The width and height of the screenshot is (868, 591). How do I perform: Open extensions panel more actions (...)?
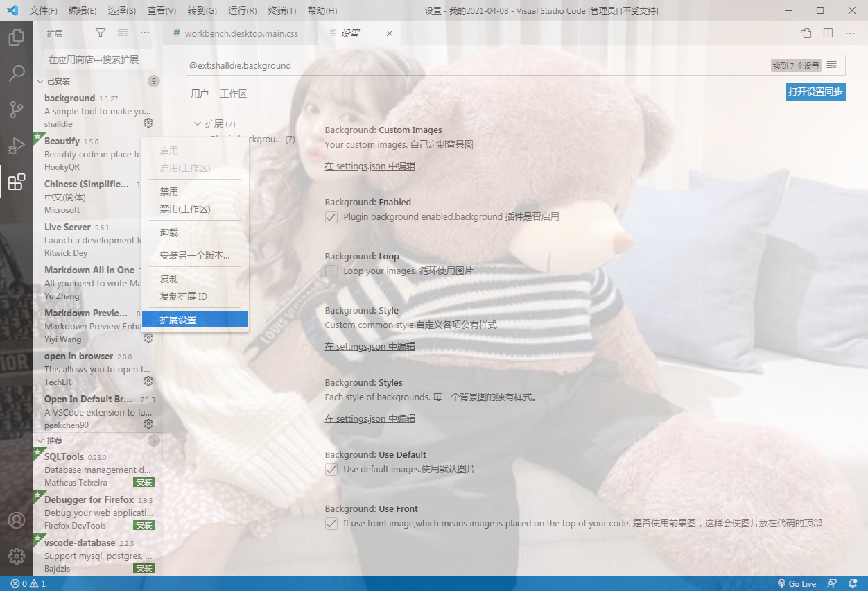(x=145, y=33)
